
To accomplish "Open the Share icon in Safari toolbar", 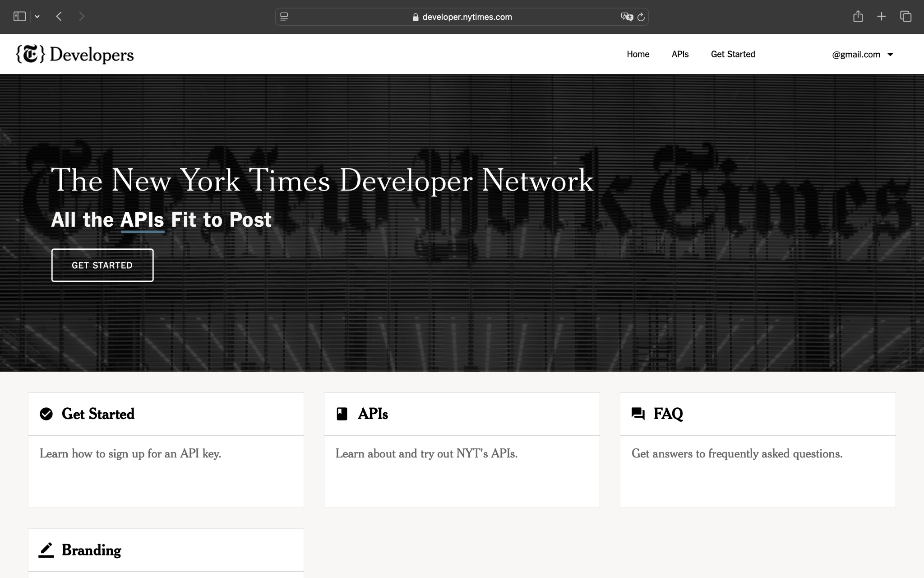I will [x=858, y=17].
